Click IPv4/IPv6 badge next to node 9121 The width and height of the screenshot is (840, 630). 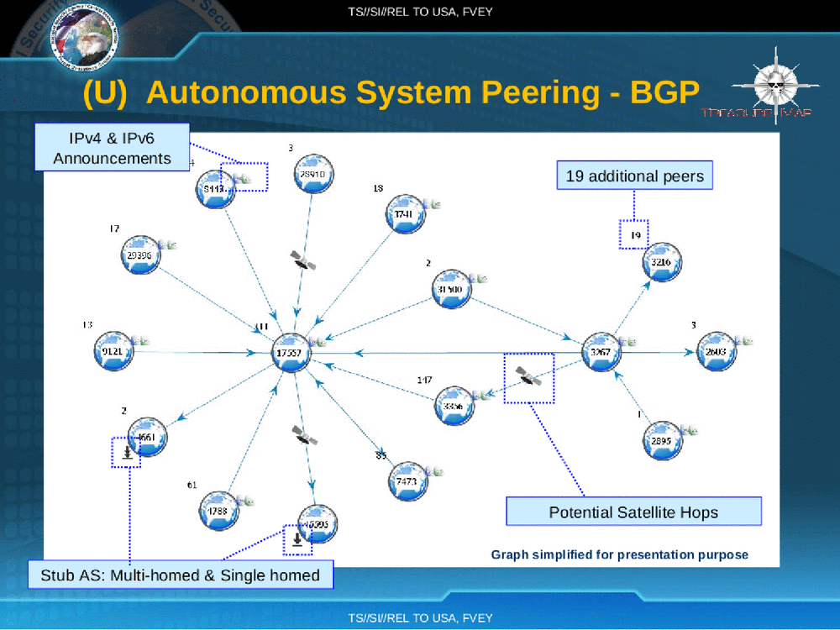tap(141, 341)
